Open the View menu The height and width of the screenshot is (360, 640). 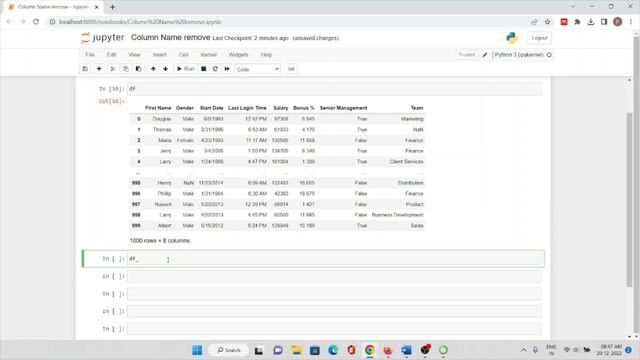pos(134,55)
